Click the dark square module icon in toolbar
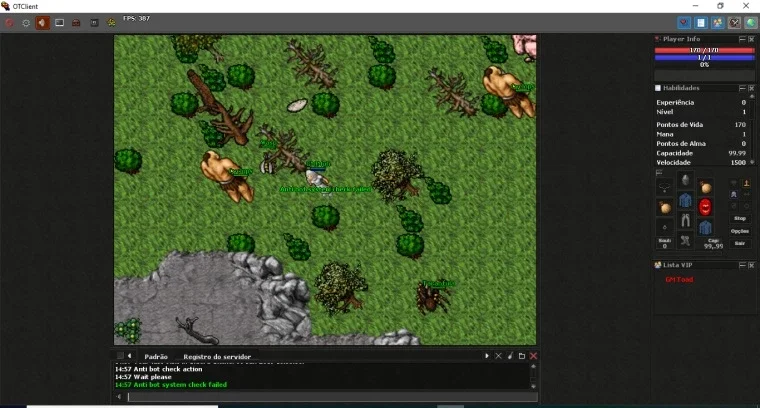This screenshot has width=760, height=408. pyautogui.click(x=94, y=23)
